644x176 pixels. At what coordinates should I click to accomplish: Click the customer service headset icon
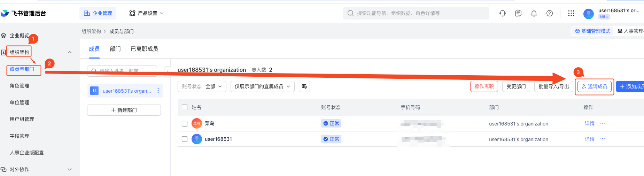click(502, 13)
